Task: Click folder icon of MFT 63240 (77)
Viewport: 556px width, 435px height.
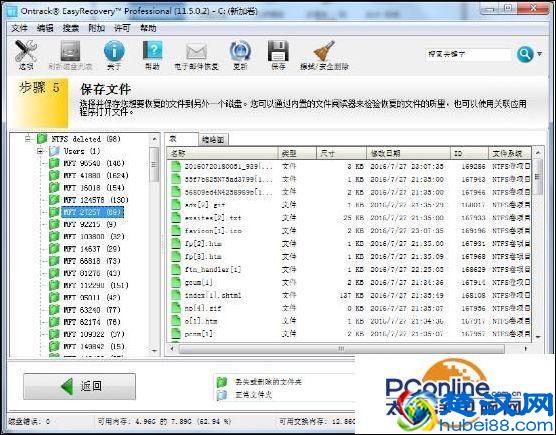Action: click(x=54, y=310)
